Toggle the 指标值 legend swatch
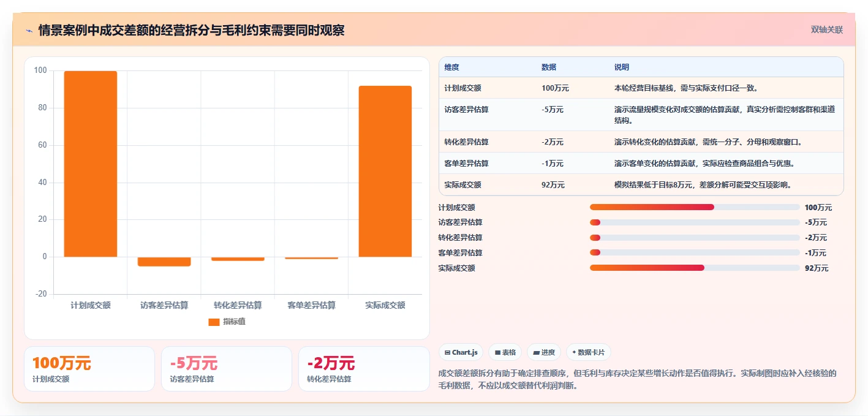Viewport: 868px width, 416px height. point(214,322)
